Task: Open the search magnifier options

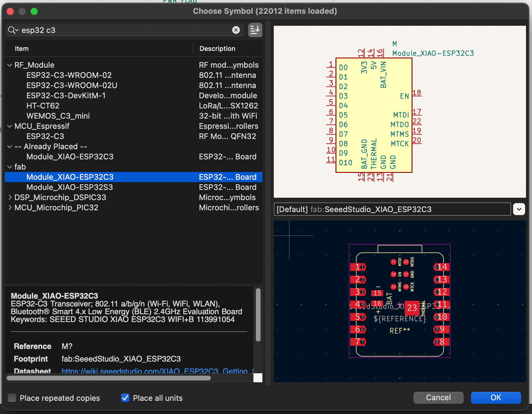Action: (13, 30)
